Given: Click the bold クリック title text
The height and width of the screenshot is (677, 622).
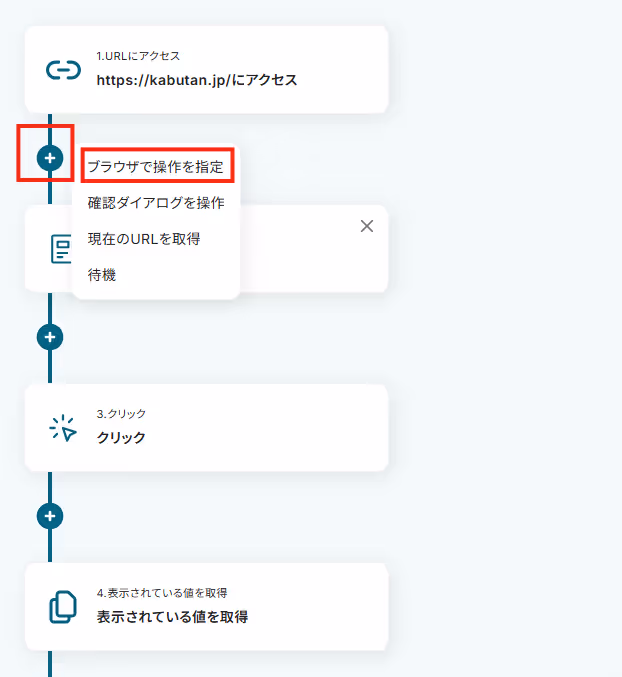Looking at the screenshot, I should (x=121, y=437).
